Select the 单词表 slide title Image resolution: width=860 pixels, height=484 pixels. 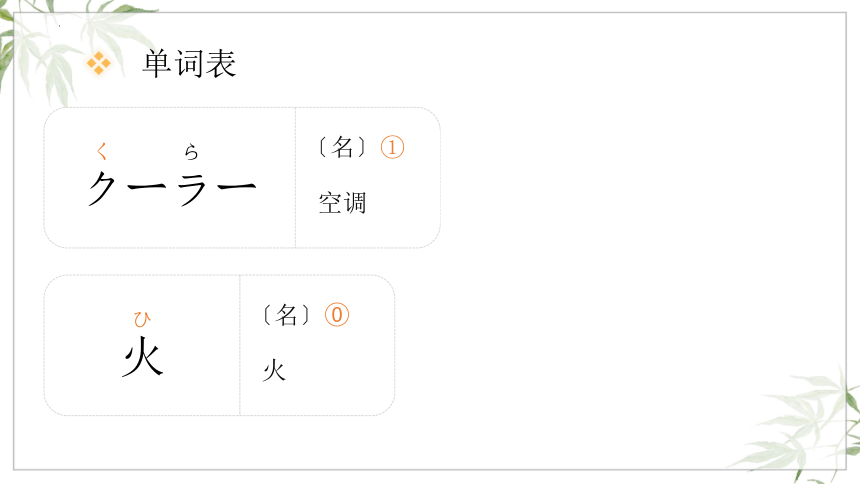190,64
